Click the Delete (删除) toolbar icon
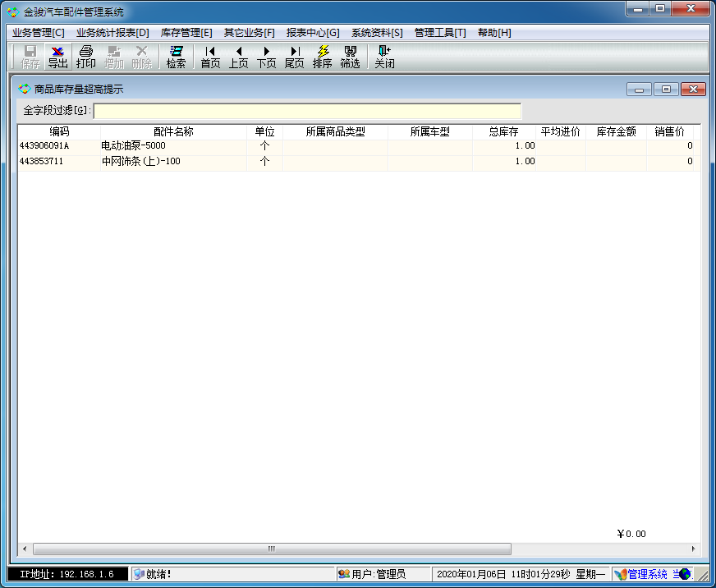Viewport: 716px width, 588px height. [141, 57]
